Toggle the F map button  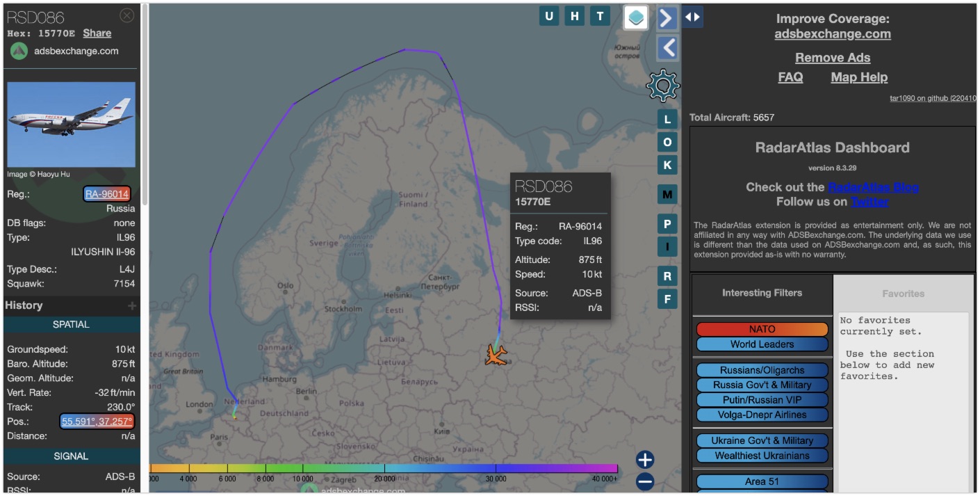(x=667, y=299)
